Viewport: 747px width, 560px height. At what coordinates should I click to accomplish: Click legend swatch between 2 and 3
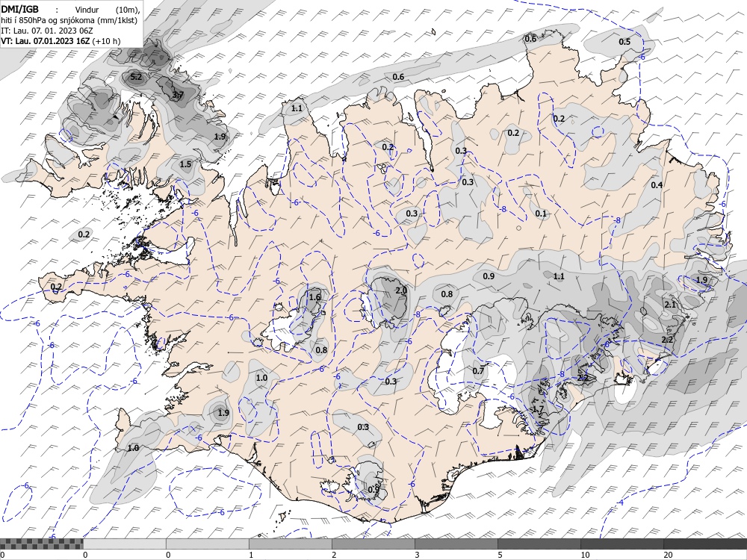(373, 544)
